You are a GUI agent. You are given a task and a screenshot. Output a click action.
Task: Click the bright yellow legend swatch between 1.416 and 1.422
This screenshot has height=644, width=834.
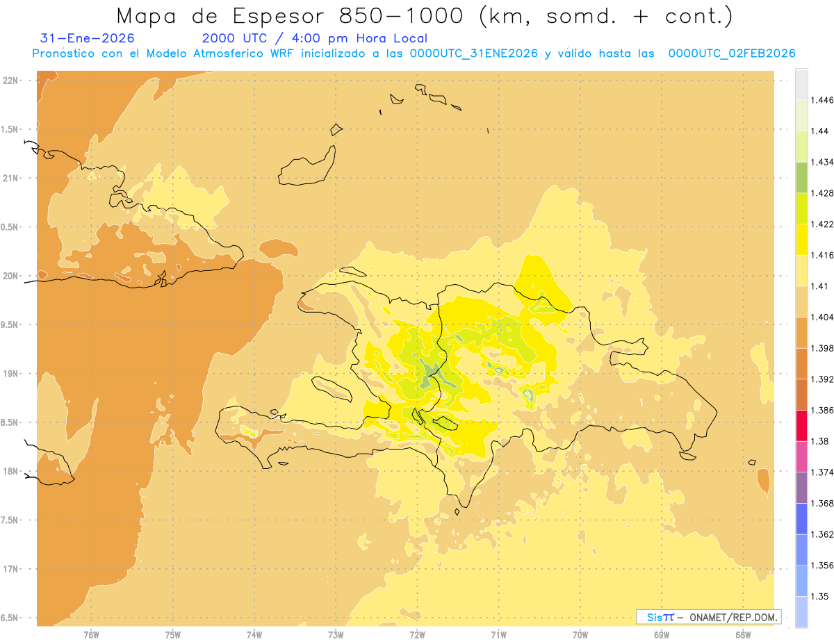[x=801, y=240]
